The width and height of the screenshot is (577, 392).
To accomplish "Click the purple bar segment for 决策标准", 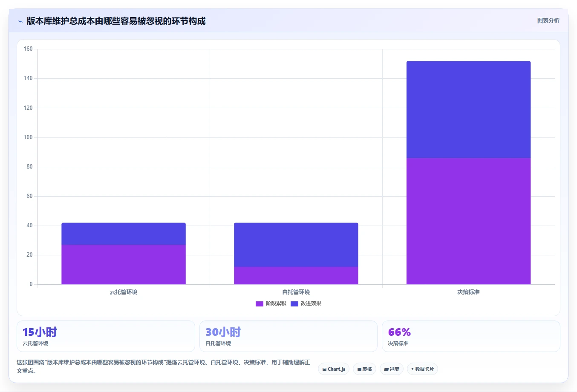I will pos(468,221).
